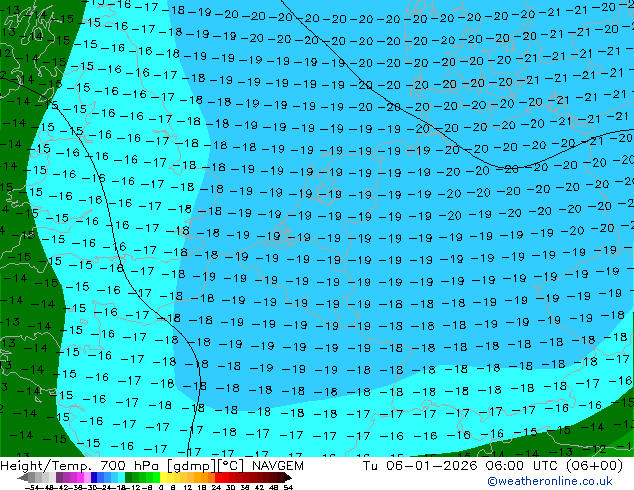Click the '[gdmp]' unit label
The width and height of the screenshot is (634, 490).
[192, 466]
